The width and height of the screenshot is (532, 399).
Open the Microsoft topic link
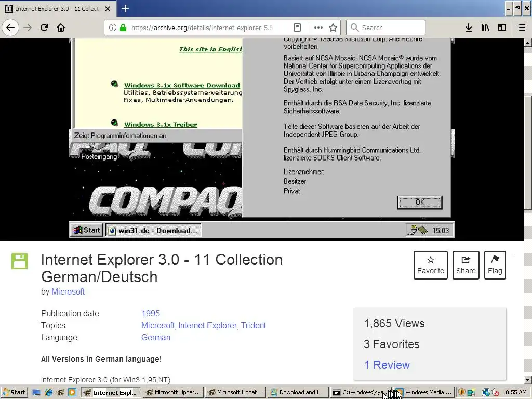[x=158, y=325]
